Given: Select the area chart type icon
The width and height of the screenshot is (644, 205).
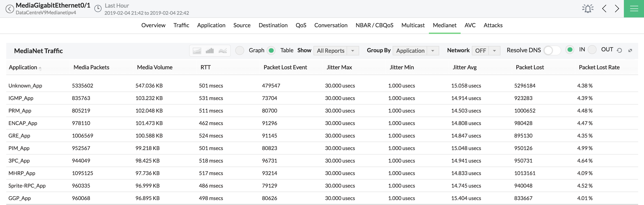Looking at the screenshot, I should 197,51.
